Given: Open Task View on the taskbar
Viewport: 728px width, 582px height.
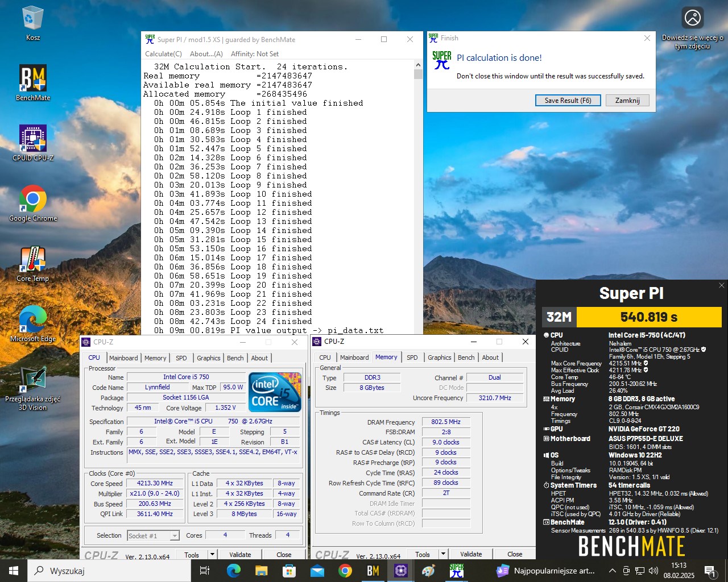Looking at the screenshot, I should [x=205, y=571].
